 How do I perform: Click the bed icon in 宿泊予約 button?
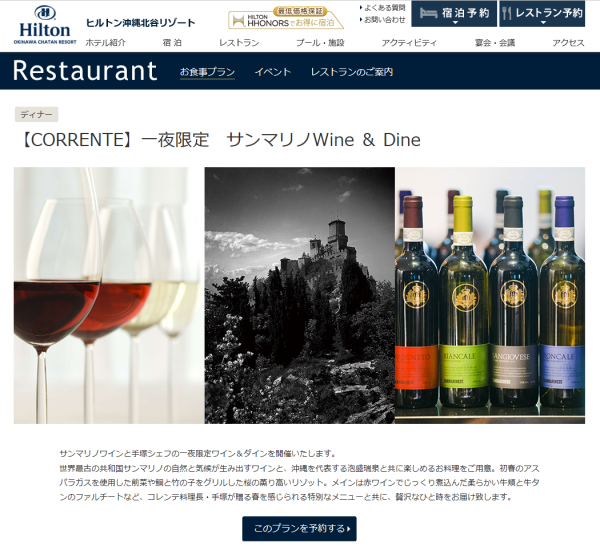pos(428,13)
